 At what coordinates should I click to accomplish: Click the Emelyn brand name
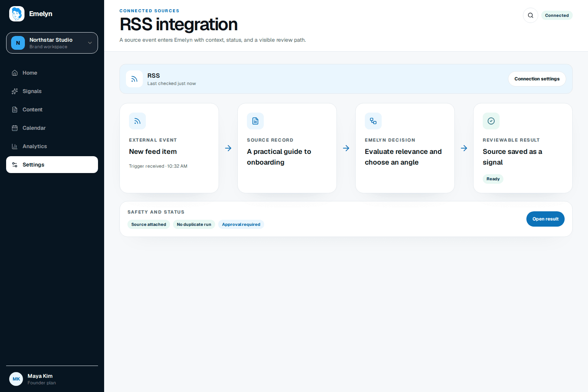41,14
